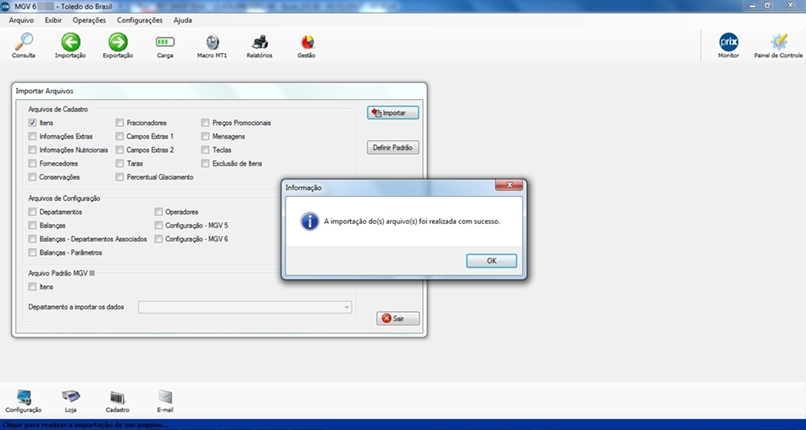Click the success message text in dialog

412,221
